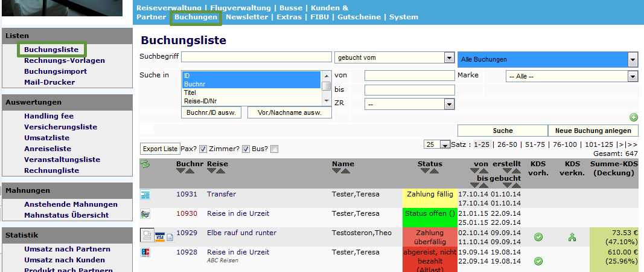This screenshot has height=272, width=644.
Task: Click the document icon next to VISA icon
Action: click(x=170, y=237)
